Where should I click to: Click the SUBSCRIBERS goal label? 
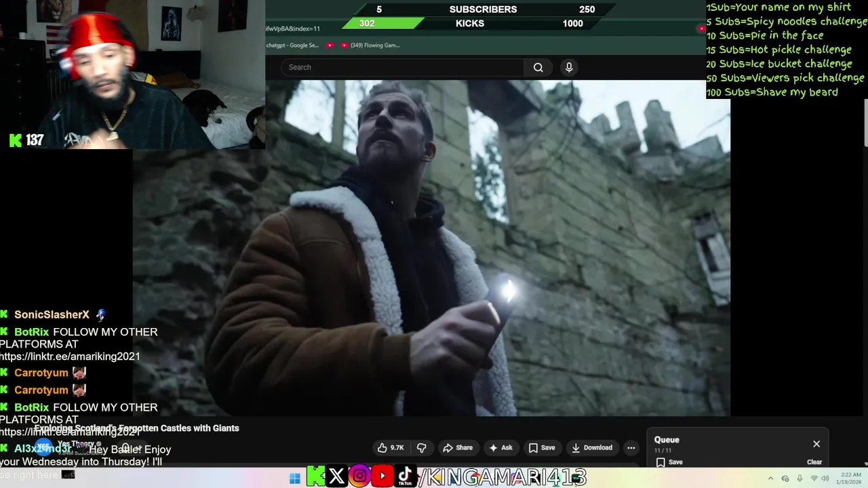click(483, 9)
